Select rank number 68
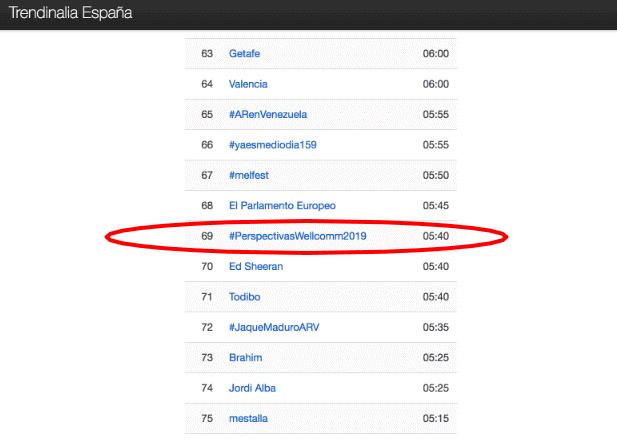The width and height of the screenshot is (617, 442). coord(207,205)
